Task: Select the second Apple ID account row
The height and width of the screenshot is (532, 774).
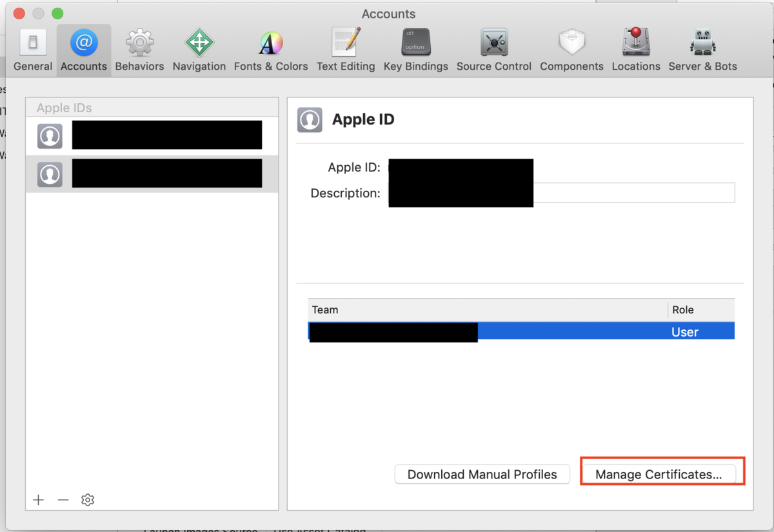Action: [152, 174]
